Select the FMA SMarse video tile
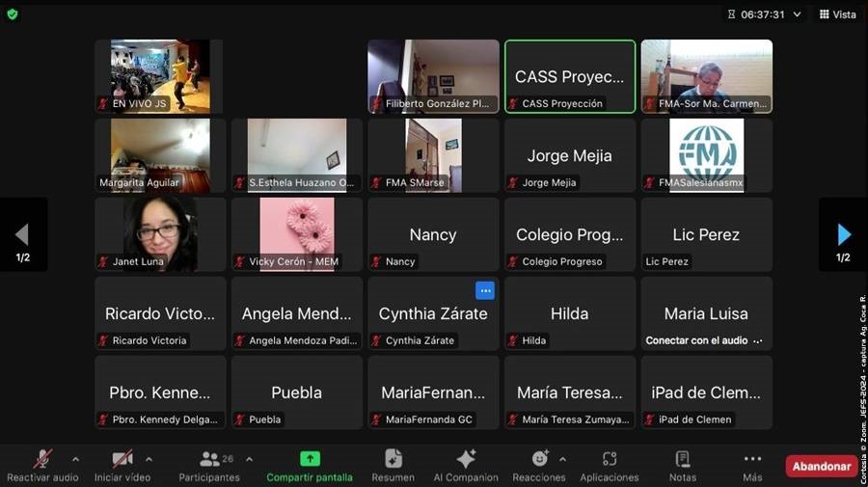Screen dimensions: 868x487 [433, 155]
